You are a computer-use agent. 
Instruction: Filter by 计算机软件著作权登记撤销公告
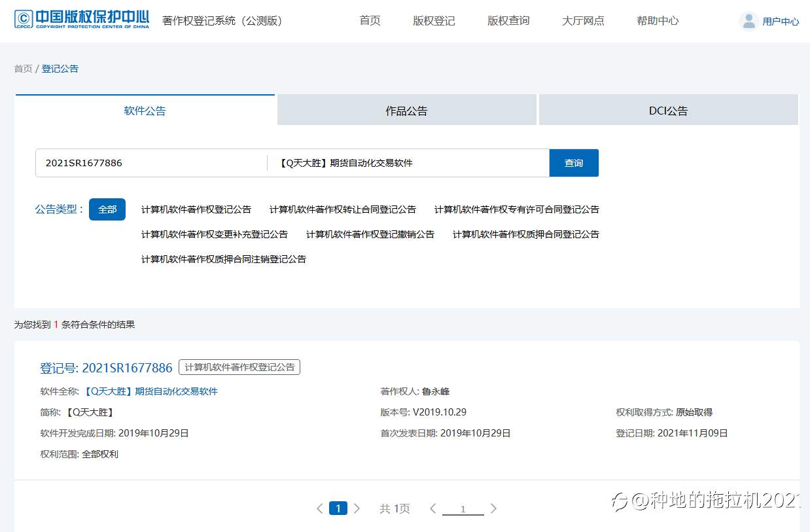click(x=370, y=234)
